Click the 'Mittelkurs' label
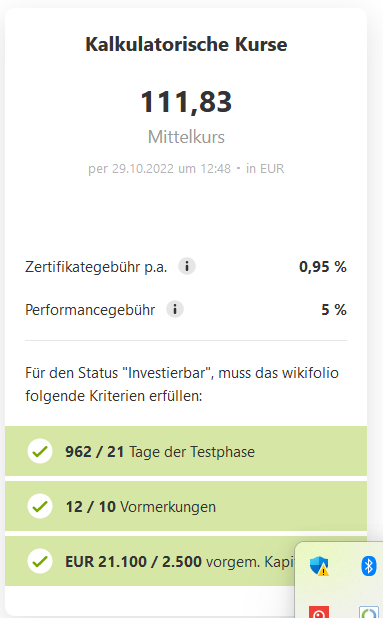 (186, 137)
